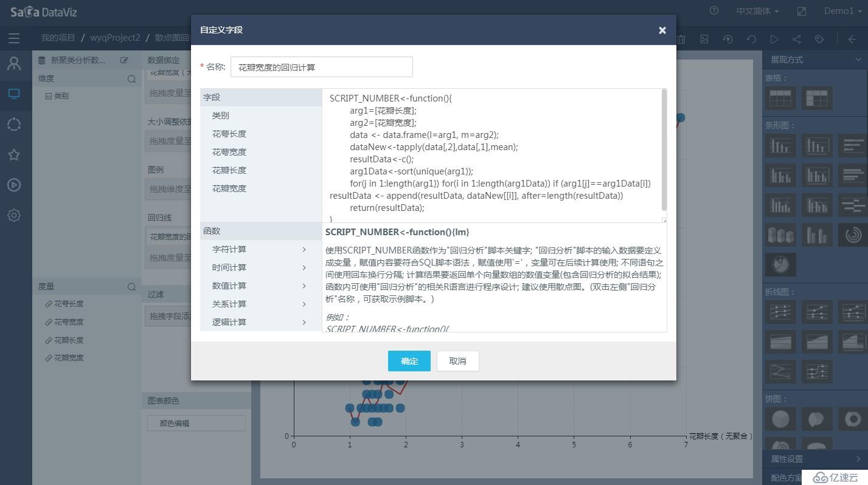Click the 新聚类分析数 dataset name
The width and height of the screenshot is (868, 485).
[x=78, y=60]
